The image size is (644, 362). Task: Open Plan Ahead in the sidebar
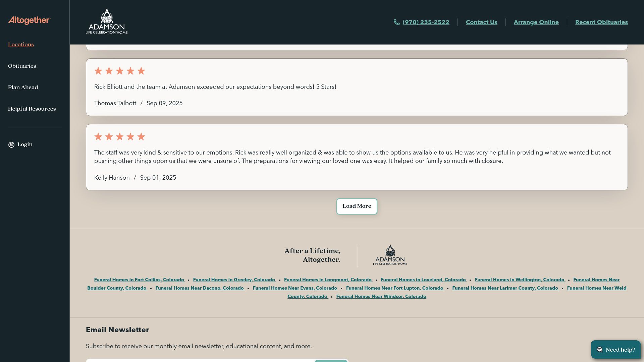(23, 87)
